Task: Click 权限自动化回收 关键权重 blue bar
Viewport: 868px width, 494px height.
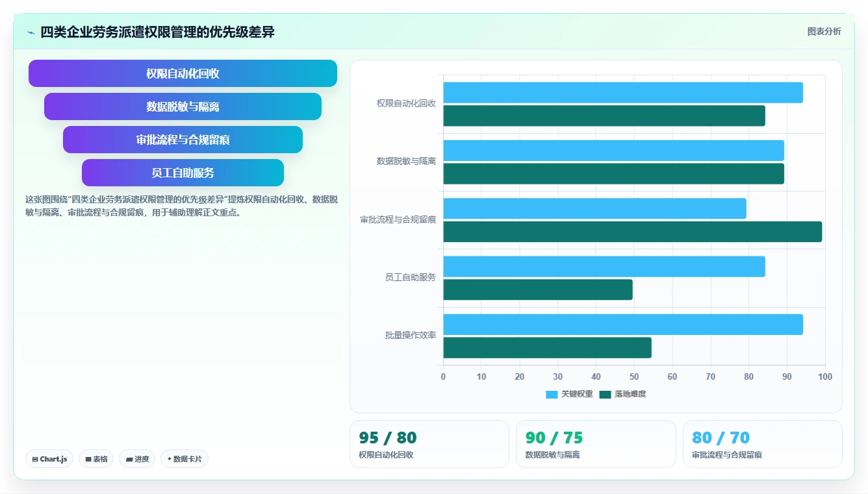Action: pyautogui.click(x=623, y=93)
